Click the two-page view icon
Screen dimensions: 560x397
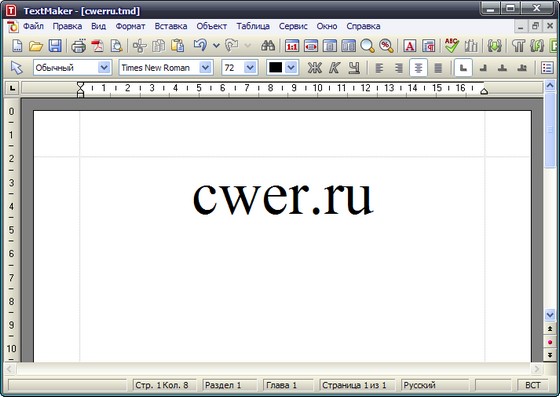(349, 46)
